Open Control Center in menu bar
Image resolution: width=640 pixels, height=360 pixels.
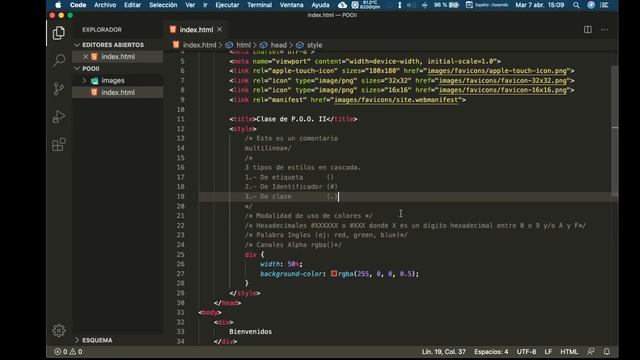pyautogui.click(x=604, y=5)
